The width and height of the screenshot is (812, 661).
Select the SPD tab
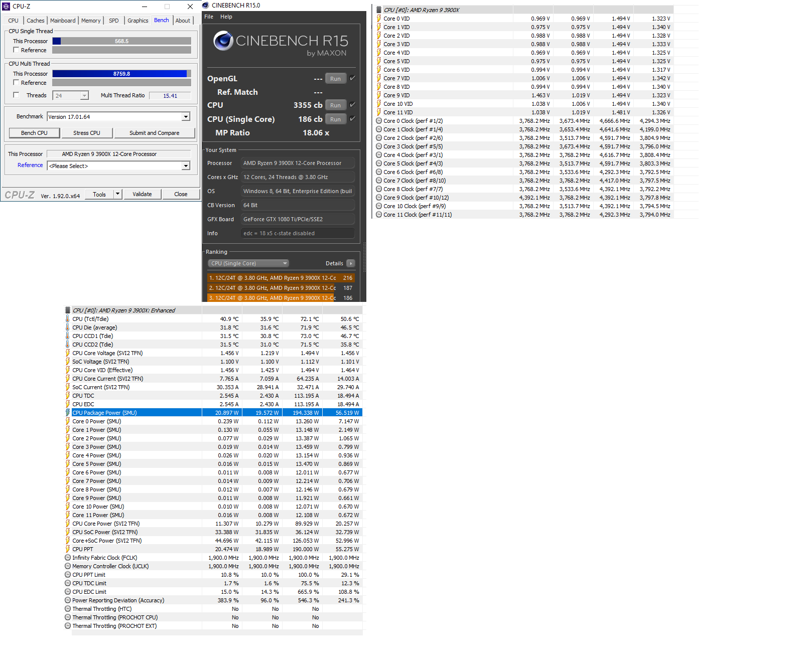tap(114, 21)
